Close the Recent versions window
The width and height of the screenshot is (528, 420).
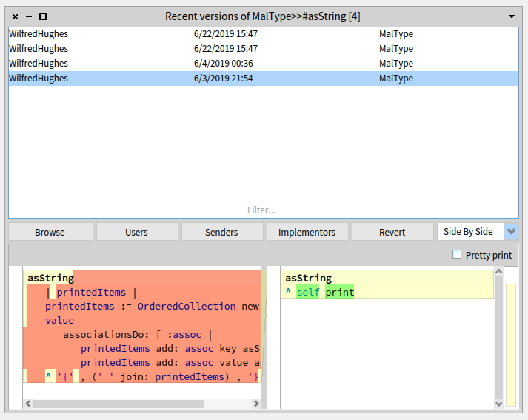click(16, 16)
